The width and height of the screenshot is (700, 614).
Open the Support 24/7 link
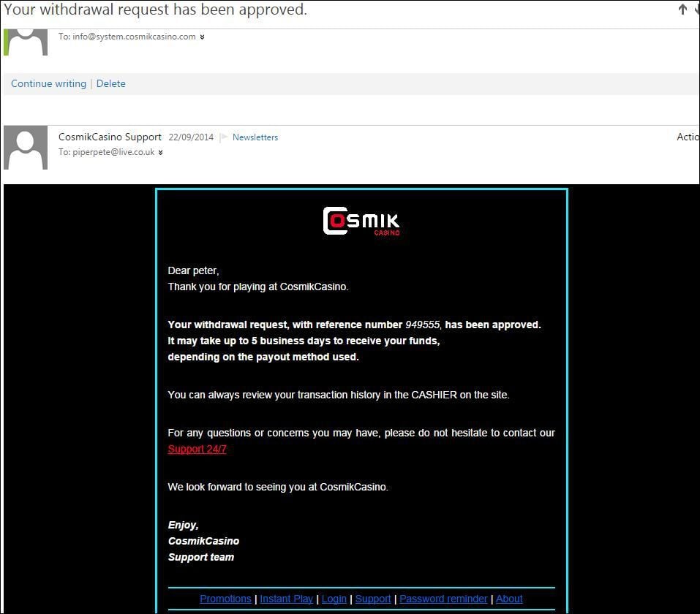[x=197, y=449]
